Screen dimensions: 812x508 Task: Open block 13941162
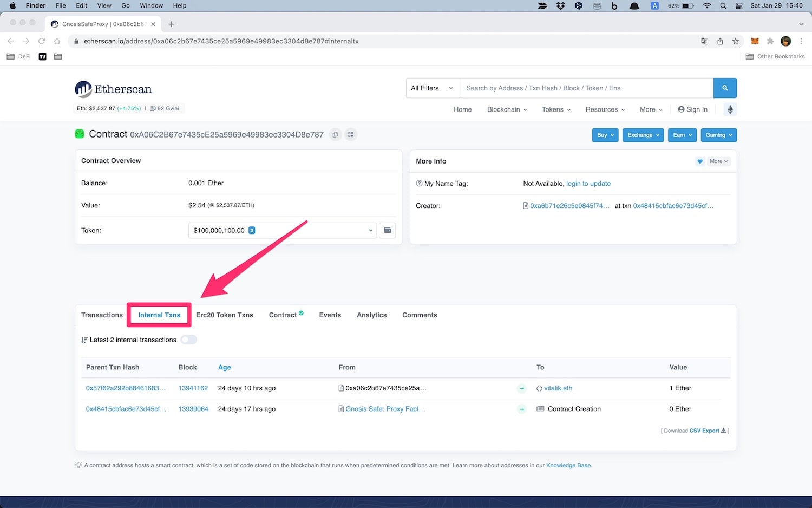coord(193,388)
